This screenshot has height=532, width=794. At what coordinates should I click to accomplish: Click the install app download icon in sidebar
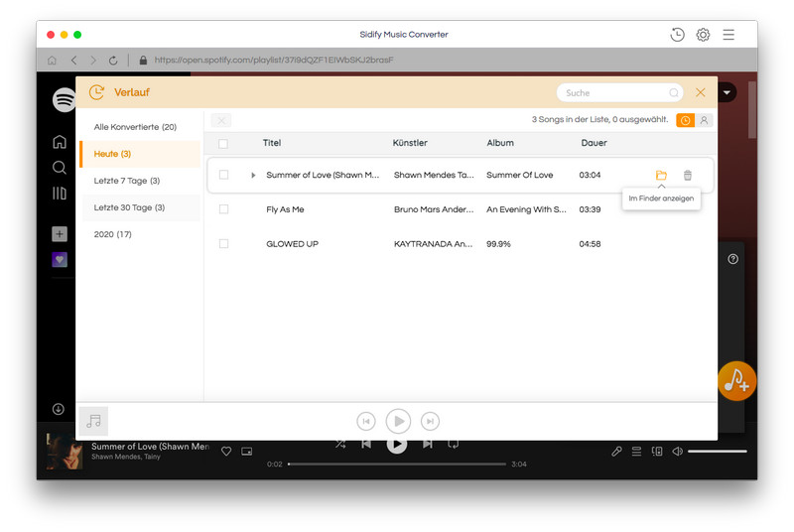click(x=59, y=409)
